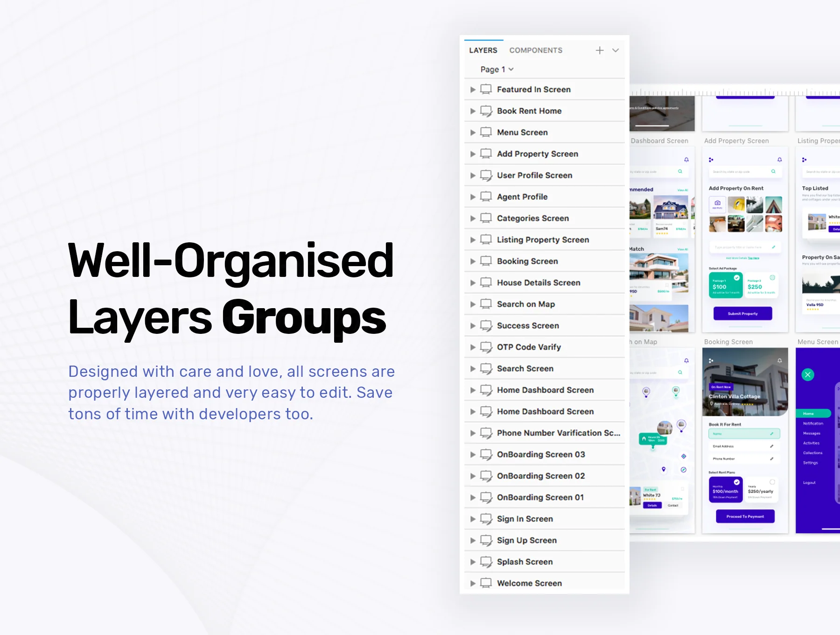Click bell icon on Add Property Screen
Image resolution: width=840 pixels, height=635 pixels.
click(x=779, y=160)
